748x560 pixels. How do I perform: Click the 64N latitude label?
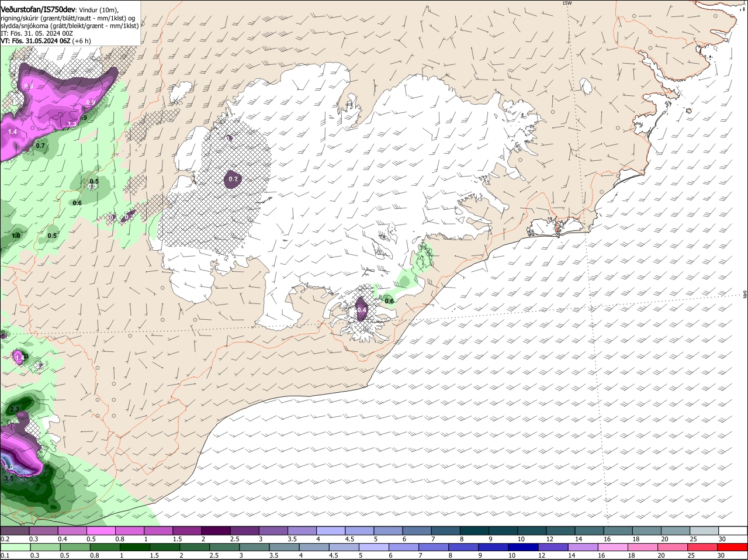(x=745, y=294)
